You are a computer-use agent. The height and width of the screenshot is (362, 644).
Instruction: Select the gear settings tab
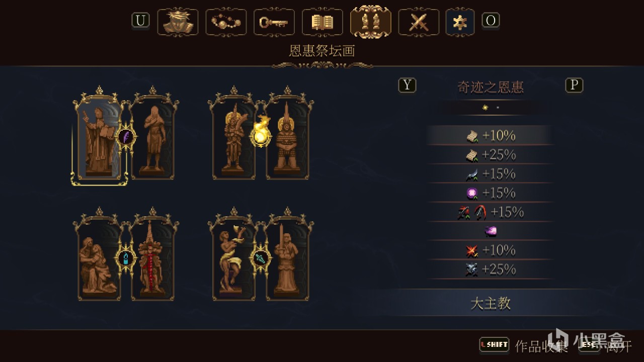pyautogui.click(x=460, y=22)
